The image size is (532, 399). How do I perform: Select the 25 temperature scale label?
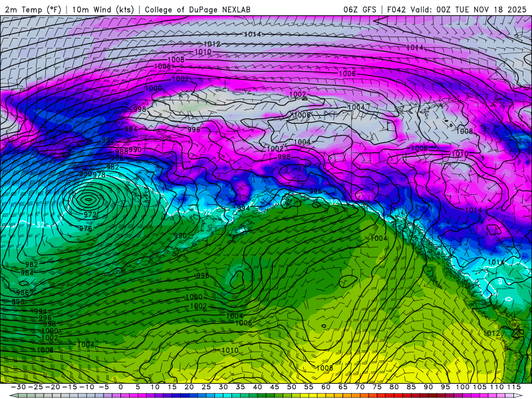point(206,387)
